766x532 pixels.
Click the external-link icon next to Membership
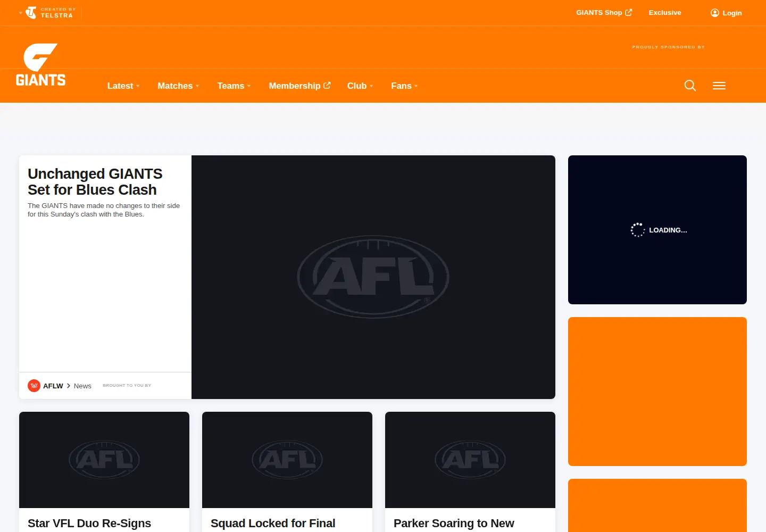click(x=327, y=85)
